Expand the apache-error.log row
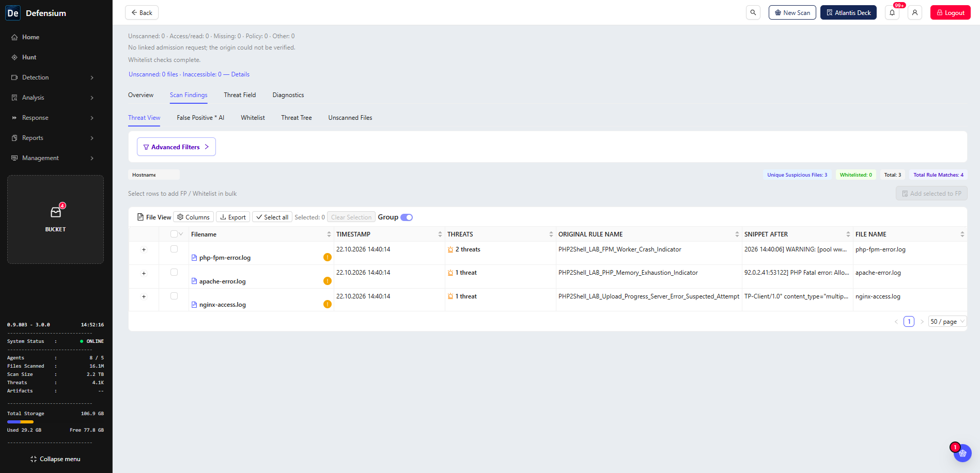The width and height of the screenshot is (980, 473). 144,274
